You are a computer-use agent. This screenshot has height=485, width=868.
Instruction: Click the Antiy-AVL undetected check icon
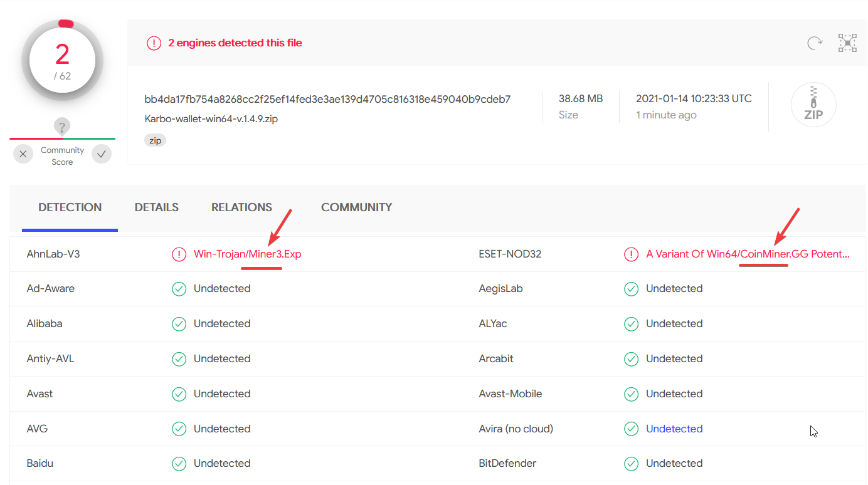pyautogui.click(x=179, y=359)
